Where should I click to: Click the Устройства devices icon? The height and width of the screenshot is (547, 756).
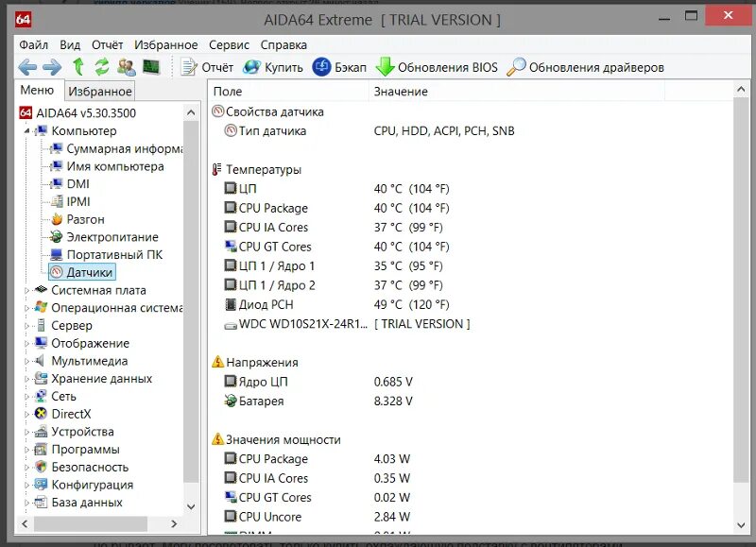pos(41,432)
